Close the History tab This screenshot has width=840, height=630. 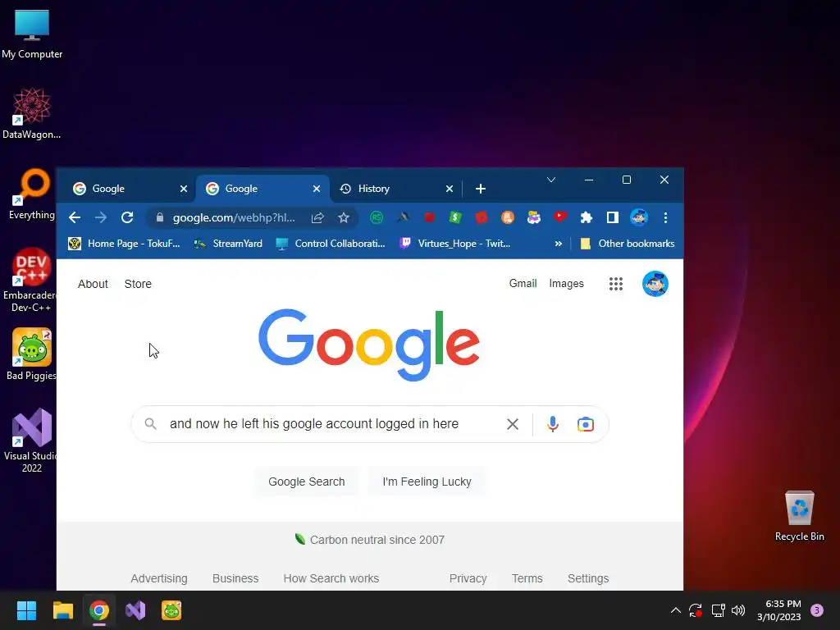click(x=450, y=189)
